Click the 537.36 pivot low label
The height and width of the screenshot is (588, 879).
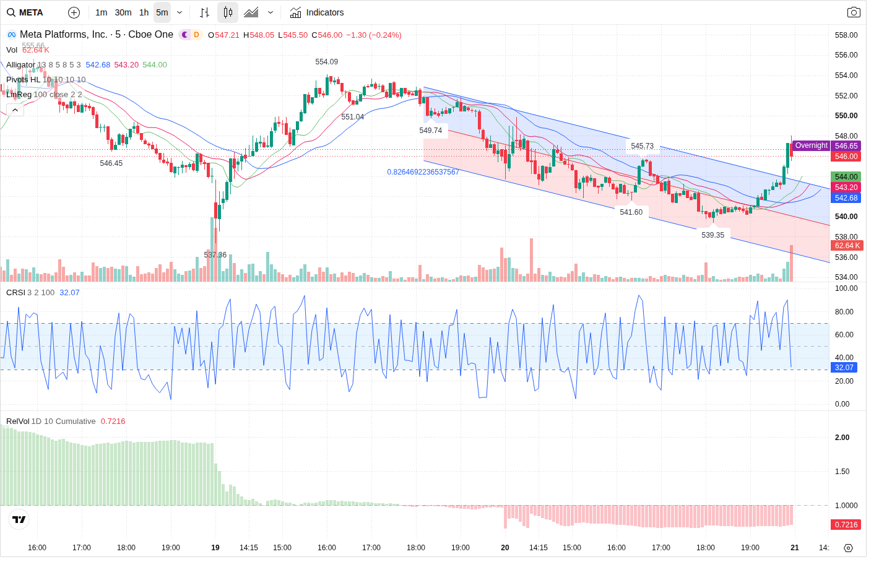[215, 255]
